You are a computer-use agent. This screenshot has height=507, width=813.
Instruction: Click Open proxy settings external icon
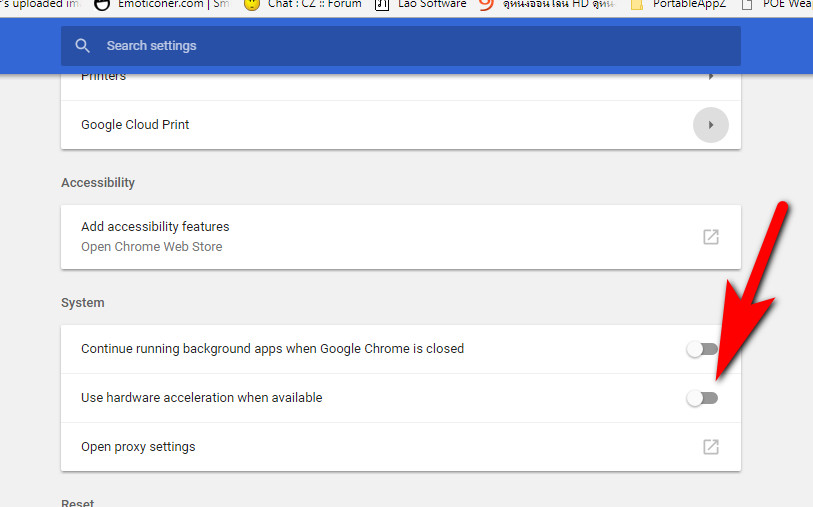(x=711, y=447)
